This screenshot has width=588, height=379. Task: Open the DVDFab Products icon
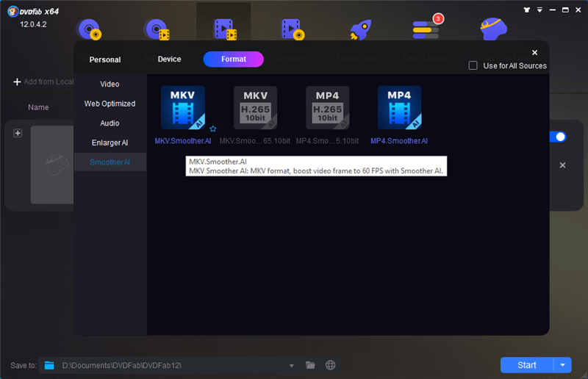[x=493, y=29]
